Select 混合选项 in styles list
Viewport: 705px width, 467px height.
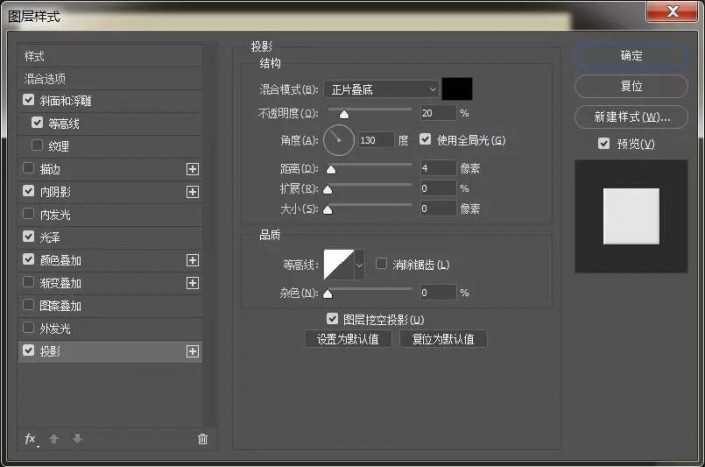pos(46,78)
